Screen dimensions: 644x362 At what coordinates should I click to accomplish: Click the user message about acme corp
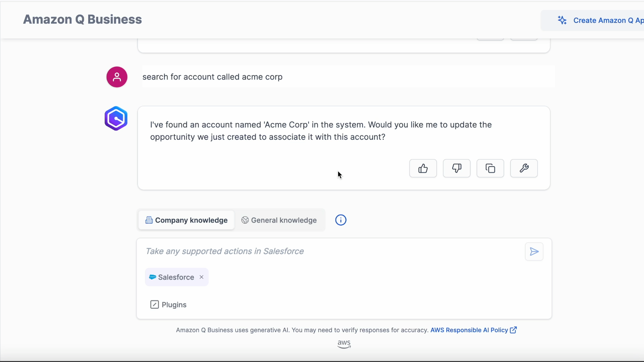coord(212,77)
